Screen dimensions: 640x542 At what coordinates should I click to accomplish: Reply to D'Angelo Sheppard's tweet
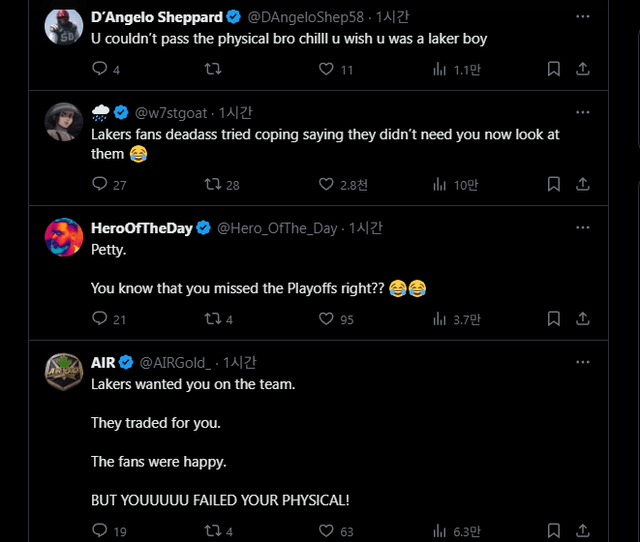(x=99, y=69)
